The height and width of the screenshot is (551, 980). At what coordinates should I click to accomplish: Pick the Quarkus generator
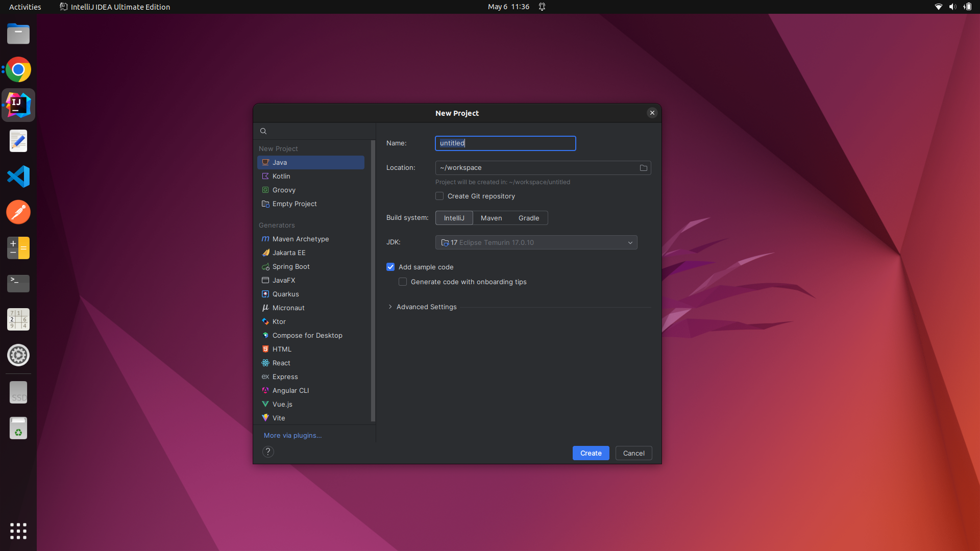(x=285, y=294)
